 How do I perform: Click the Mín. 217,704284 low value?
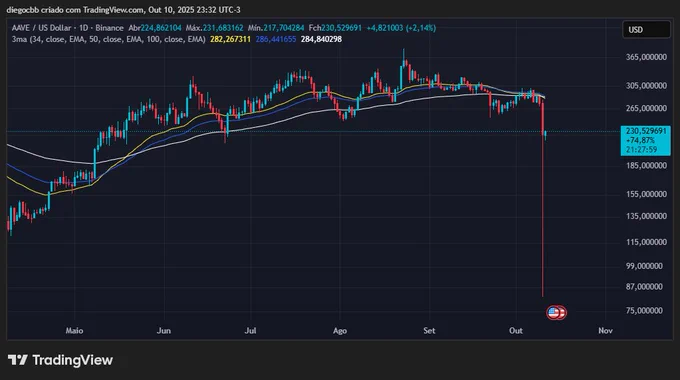coord(276,28)
